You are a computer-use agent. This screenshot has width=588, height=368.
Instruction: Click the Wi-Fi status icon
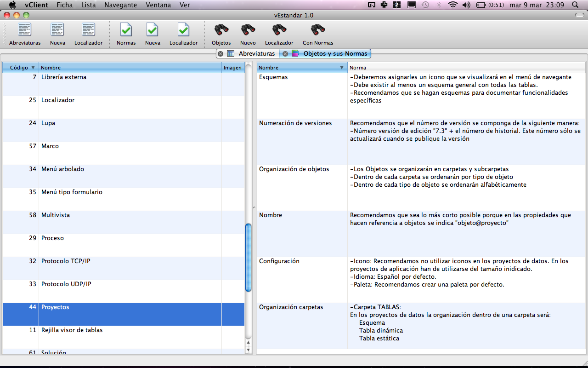tap(453, 5)
